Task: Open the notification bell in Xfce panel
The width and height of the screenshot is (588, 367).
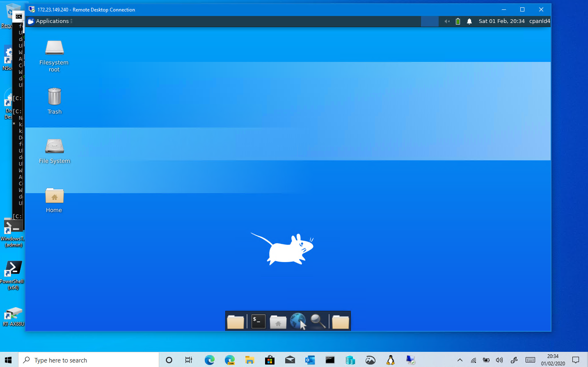Action: (469, 21)
